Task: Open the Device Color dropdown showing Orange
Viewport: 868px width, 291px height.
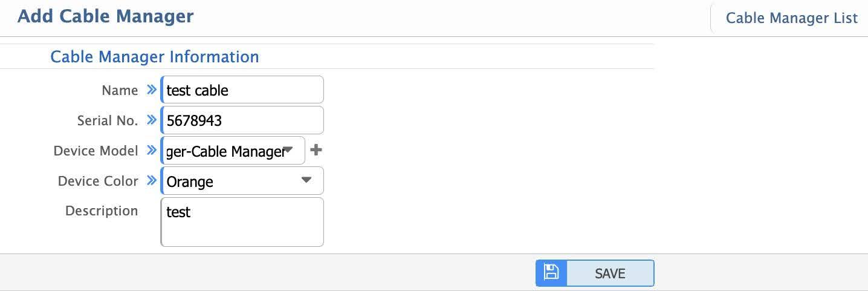Action: 242,181
